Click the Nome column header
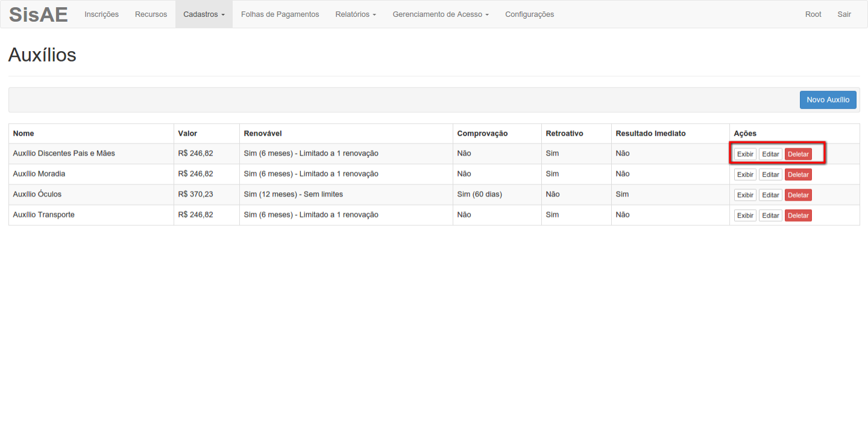 pos(91,134)
